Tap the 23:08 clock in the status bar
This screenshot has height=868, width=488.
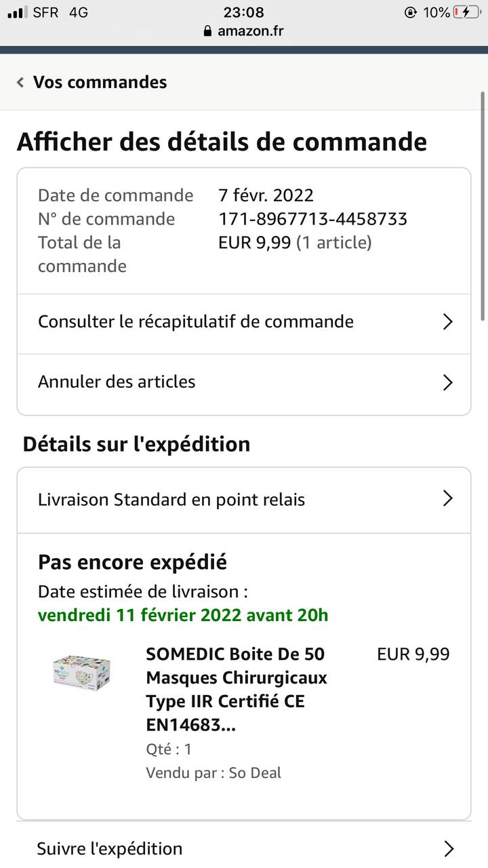(244, 12)
